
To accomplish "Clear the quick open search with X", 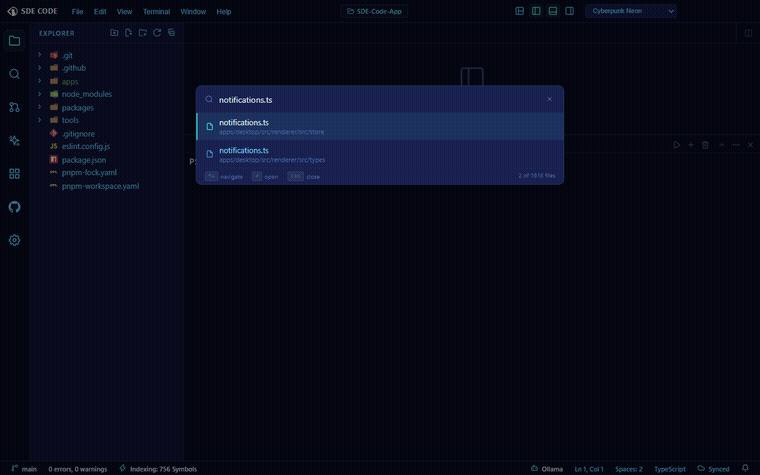I will (x=549, y=99).
